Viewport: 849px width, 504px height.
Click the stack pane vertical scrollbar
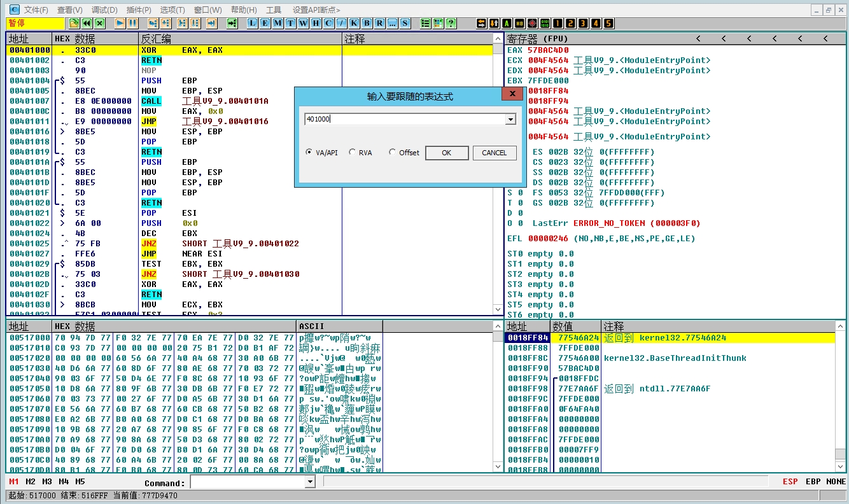pos(841,395)
